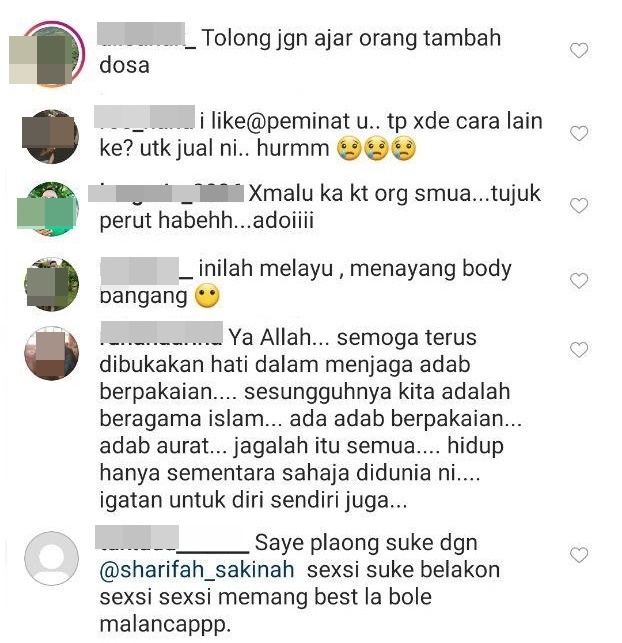Open blurred username before 'inilah melayu'
Image resolution: width=622 pixels, height=643 pixels.
pos(146,270)
